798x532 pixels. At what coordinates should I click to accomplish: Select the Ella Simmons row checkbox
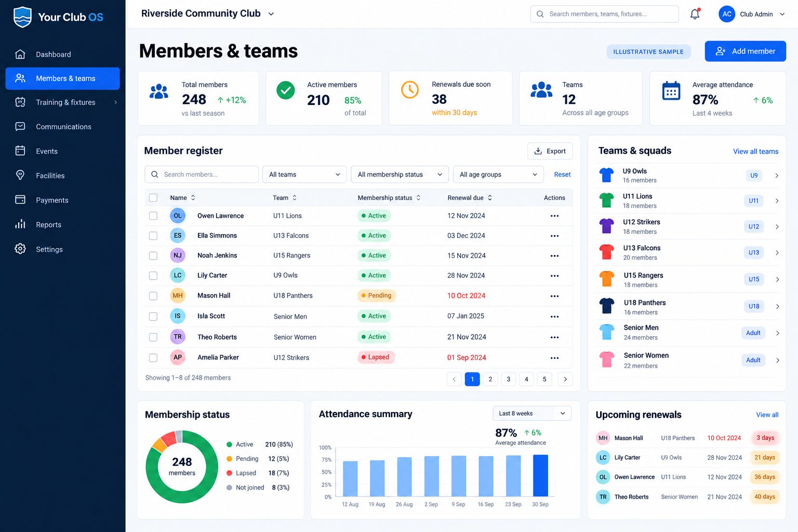point(153,236)
